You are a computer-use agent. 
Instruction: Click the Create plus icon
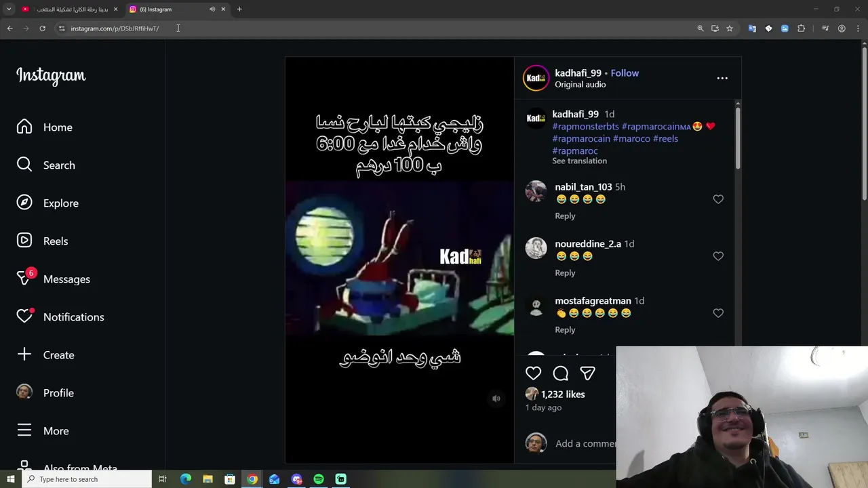pos(24,354)
